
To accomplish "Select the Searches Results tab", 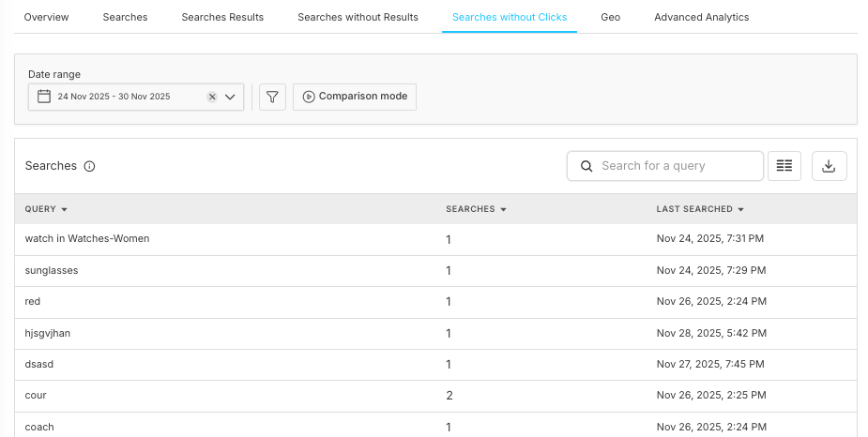I will [222, 17].
